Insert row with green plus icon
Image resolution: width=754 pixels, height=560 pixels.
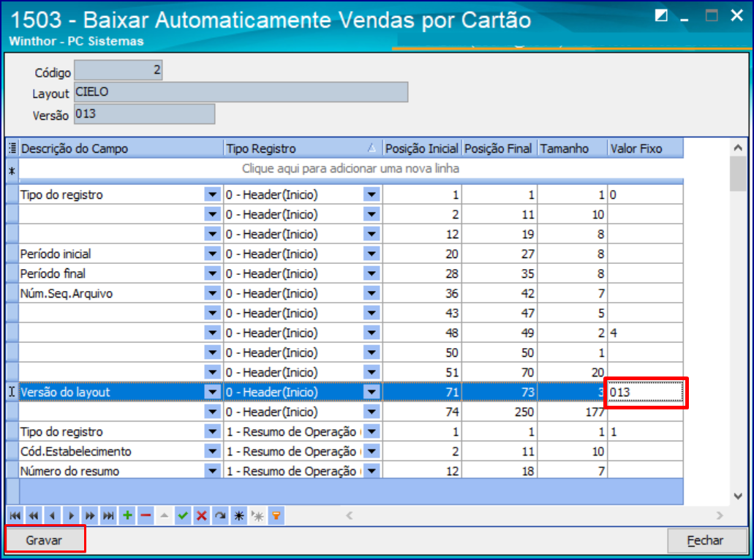click(127, 516)
